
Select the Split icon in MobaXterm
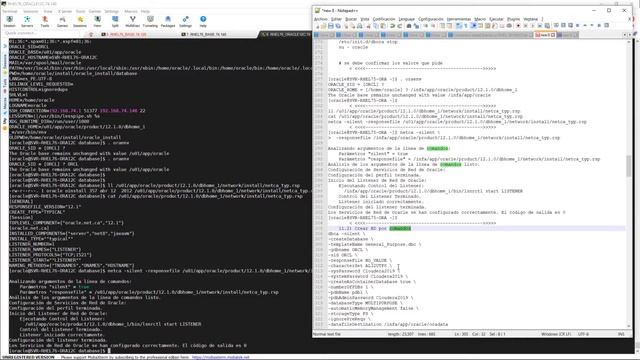[115, 22]
